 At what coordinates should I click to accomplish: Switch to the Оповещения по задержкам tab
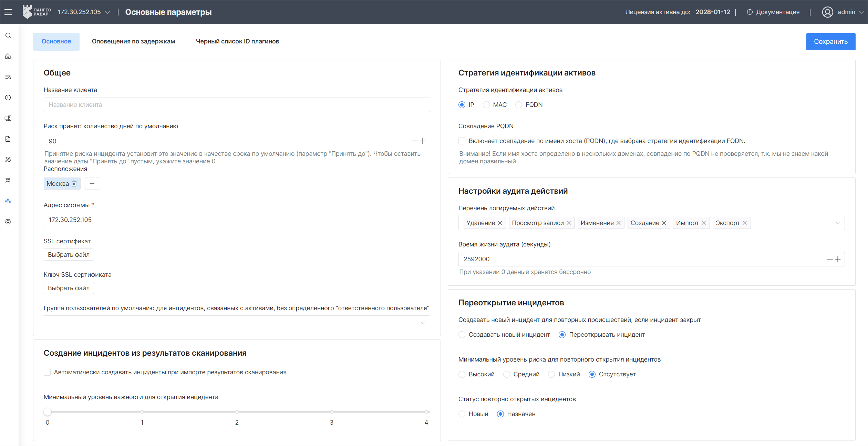point(133,41)
